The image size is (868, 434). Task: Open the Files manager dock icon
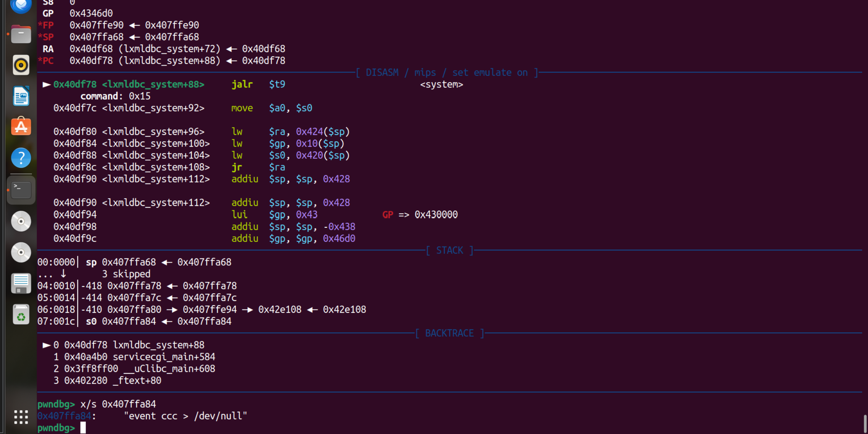[21, 35]
